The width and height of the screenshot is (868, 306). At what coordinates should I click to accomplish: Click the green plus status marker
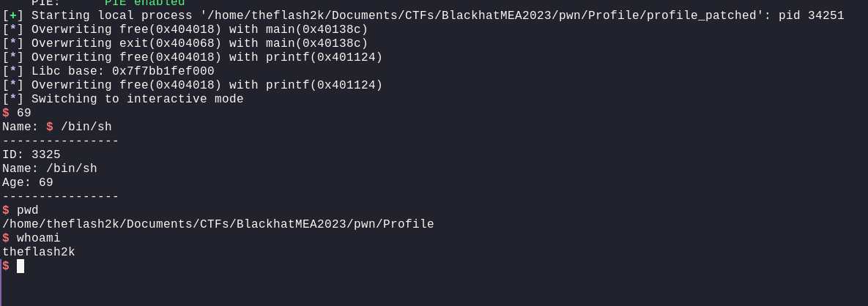(12, 15)
